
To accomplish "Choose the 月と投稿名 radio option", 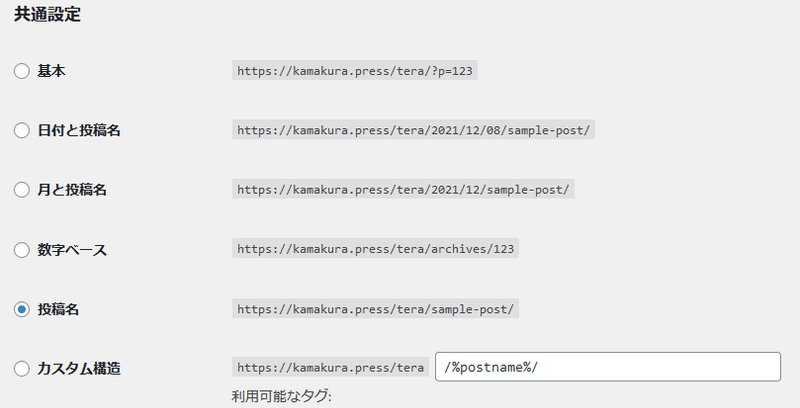I will [x=21, y=190].
